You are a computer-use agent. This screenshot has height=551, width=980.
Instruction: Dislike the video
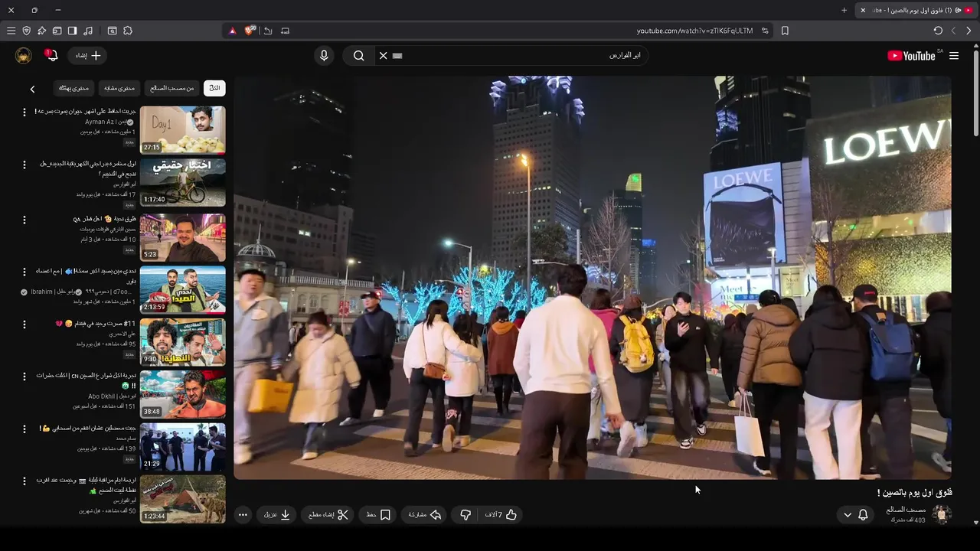(x=465, y=515)
